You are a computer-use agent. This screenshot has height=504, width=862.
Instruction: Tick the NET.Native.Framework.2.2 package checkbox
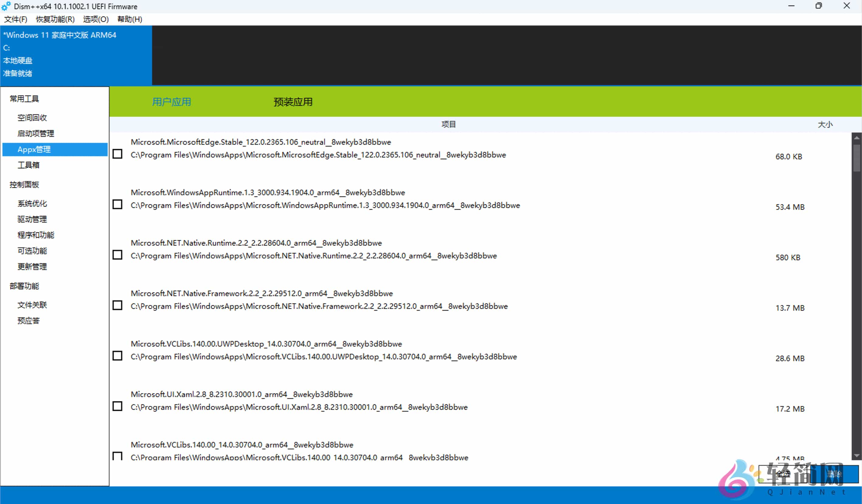point(117,305)
